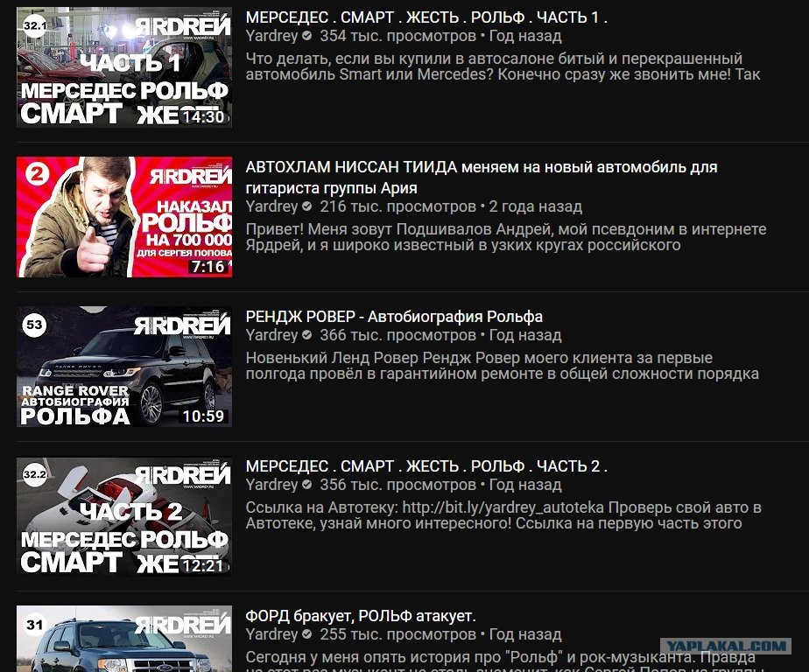809x672 pixels.
Task: Open the red 'Наказал Рольф' video thumbnail
Action: (124, 217)
